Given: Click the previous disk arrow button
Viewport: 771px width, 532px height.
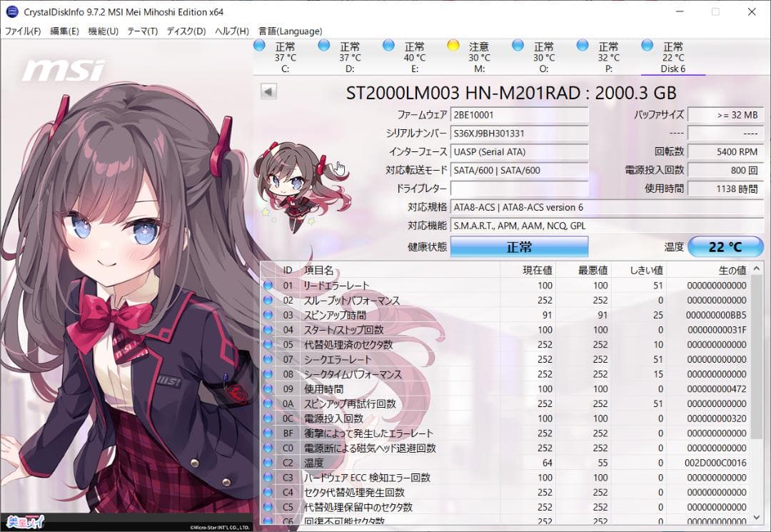Looking at the screenshot, I should point(268,91).
